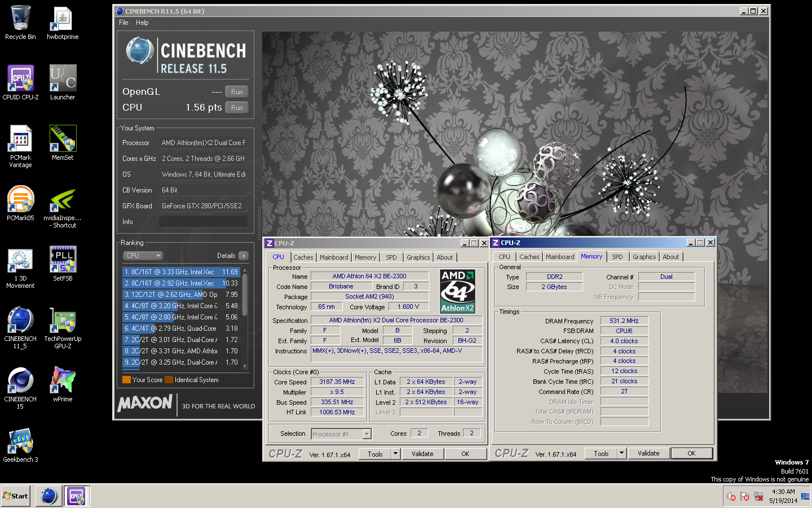Screen dimensions: 812x508
Task: Select ranking row 8C/16T @ 3.33 GHz
Action: [182, 272]
